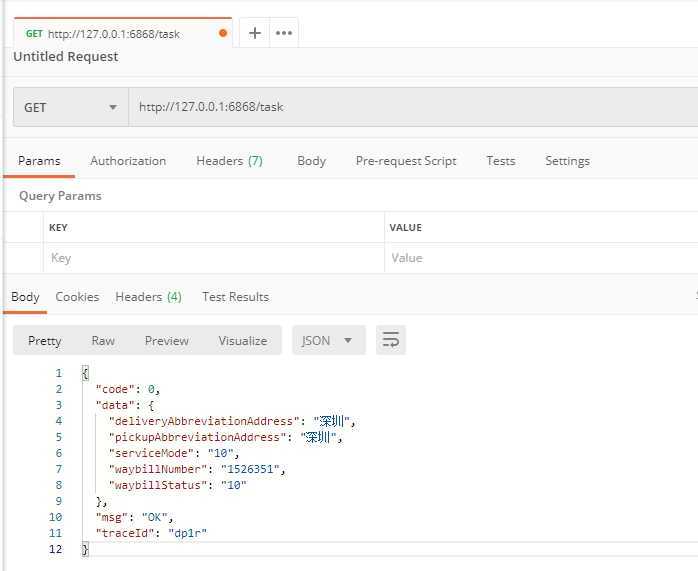Viewport: 698px width, 571px height.
Task: Open the Test Results tab
Action: (235, 297)
